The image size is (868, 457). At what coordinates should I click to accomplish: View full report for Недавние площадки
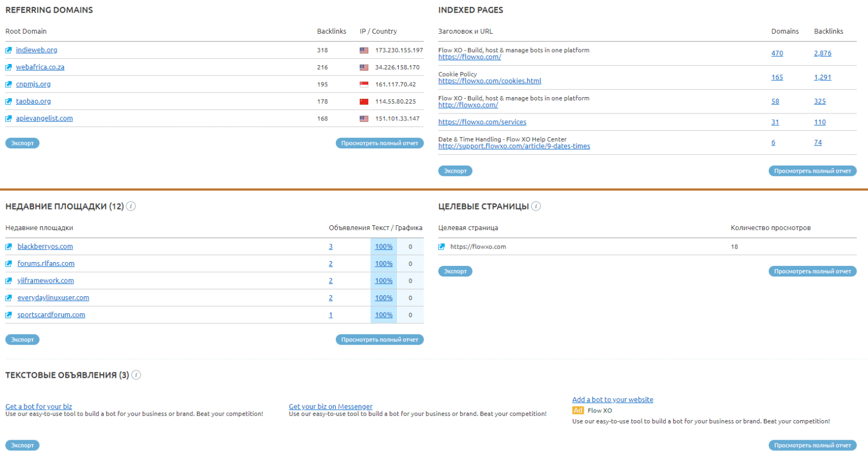[x=380, y=340]
